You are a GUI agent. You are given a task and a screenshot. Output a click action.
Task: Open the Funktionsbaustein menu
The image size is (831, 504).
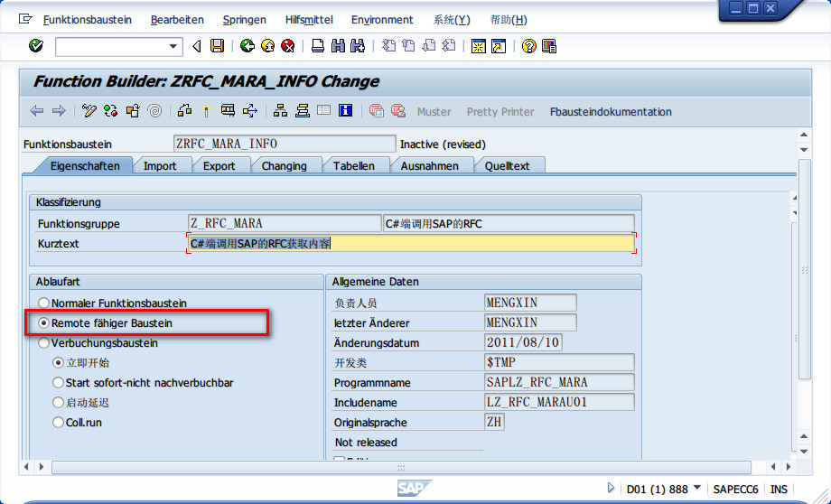tap(88, 20)
